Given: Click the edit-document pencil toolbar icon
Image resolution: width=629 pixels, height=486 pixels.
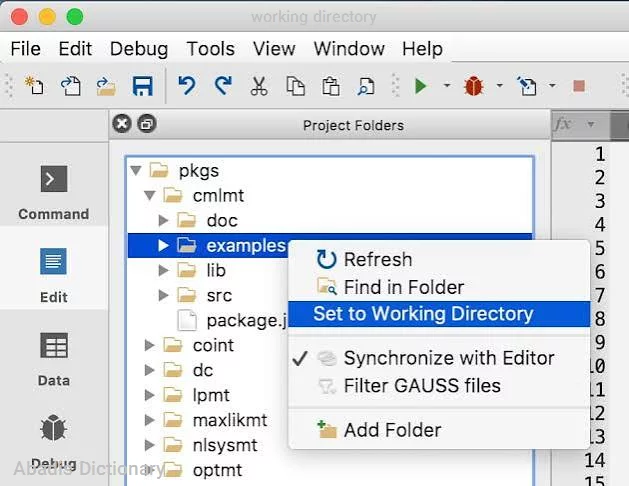Looking at the screenshot, I should click(527, 86).
